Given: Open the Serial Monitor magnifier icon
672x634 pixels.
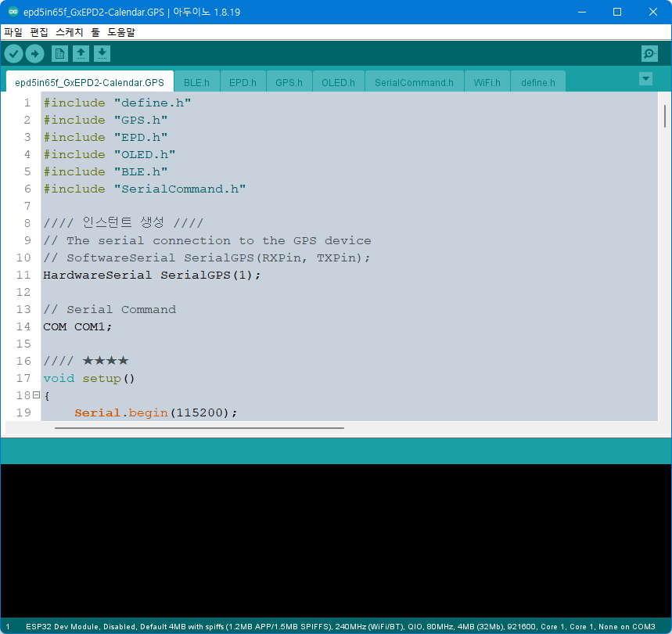Looking at the screenshot, I should (650, 53).
